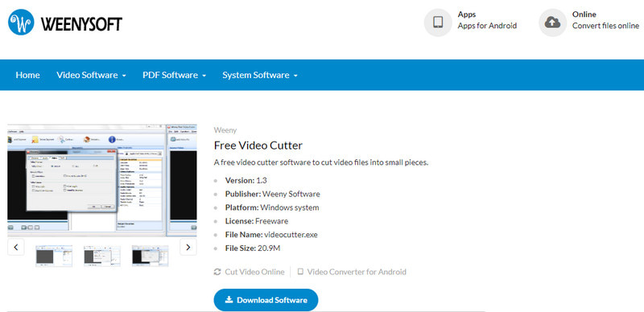Screen dimensions: 644x312
Task: Open Video Converter for Android link
Action: tap(357, 272)
